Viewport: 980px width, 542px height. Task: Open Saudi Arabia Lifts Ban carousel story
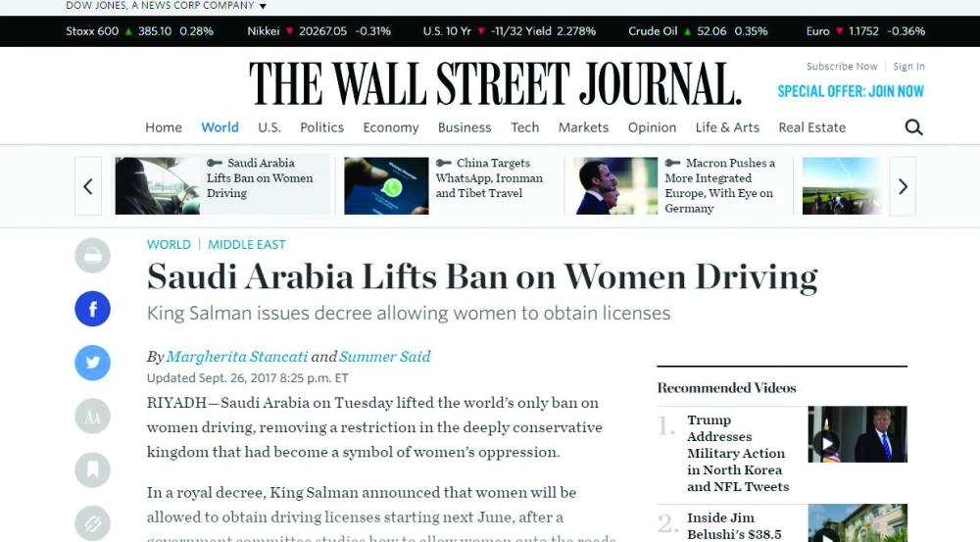pos(260,178)
